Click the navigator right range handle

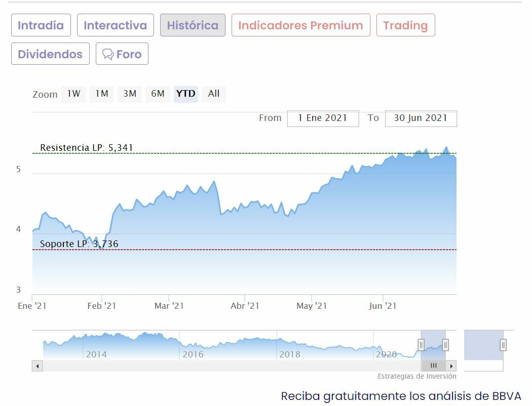tap(445, 345)
